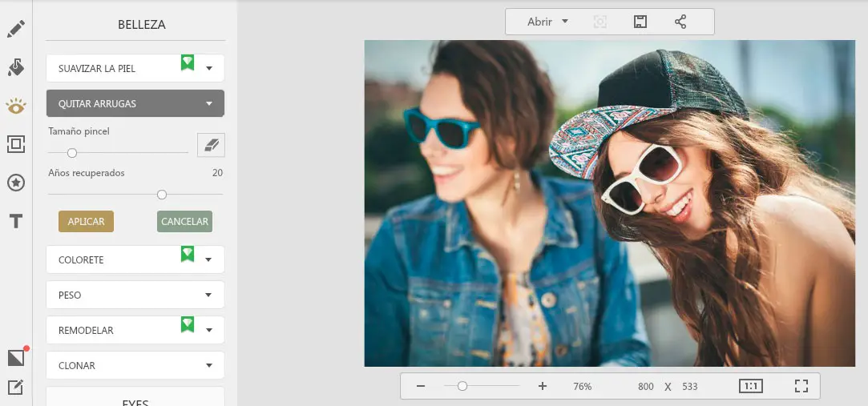
Task: Click the BELLEZA panel title
Action: pos(142,24)
